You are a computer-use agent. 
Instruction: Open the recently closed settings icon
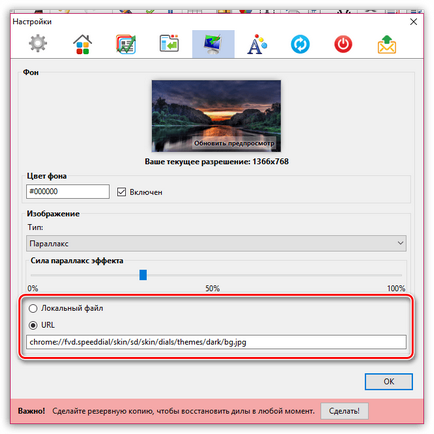tap(169, 44)
